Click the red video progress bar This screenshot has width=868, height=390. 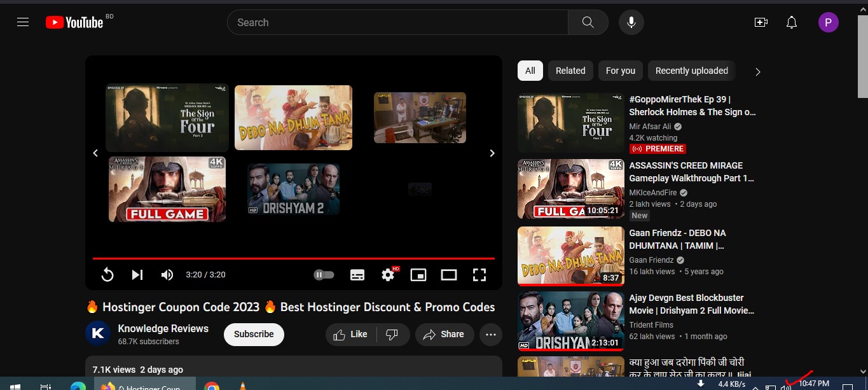click(293, 258)
